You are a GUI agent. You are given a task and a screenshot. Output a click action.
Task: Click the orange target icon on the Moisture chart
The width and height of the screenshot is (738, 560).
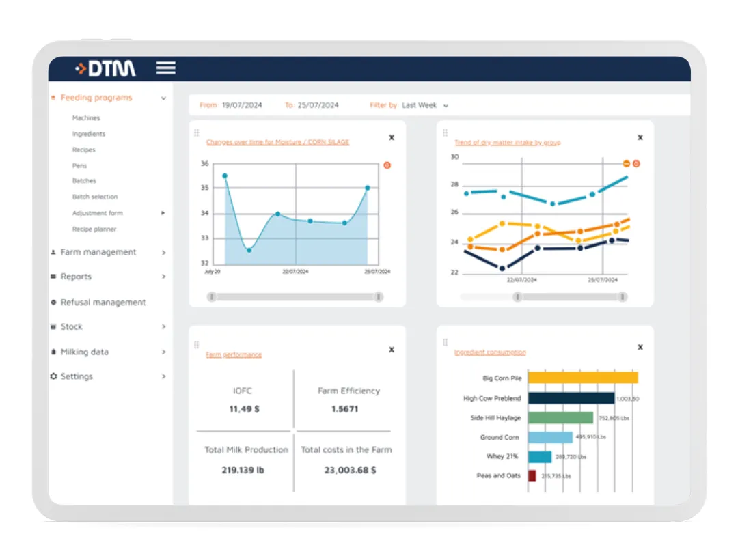[387, 165]
